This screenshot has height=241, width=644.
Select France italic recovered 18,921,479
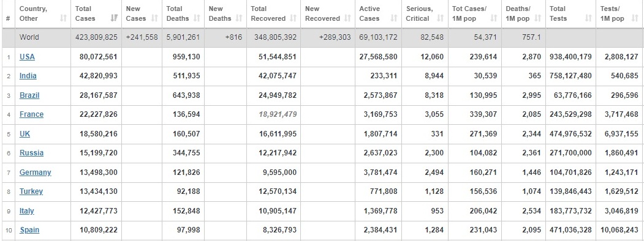(278, 114)
